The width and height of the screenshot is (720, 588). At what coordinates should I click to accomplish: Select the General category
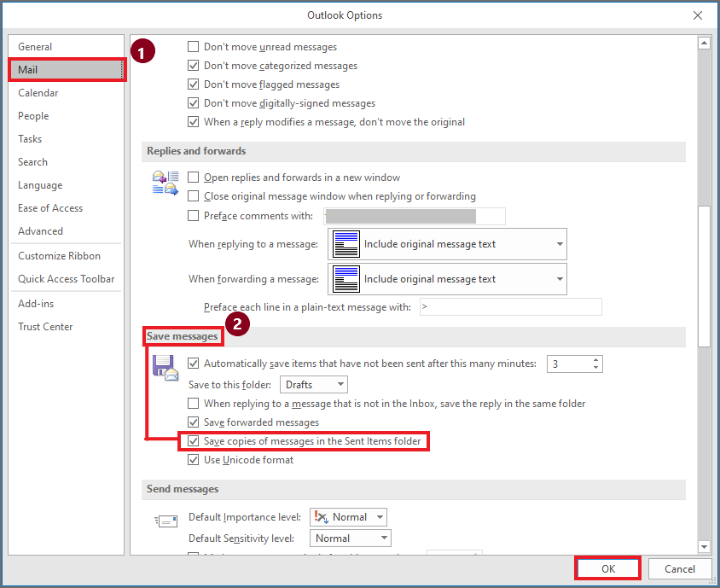67,47
